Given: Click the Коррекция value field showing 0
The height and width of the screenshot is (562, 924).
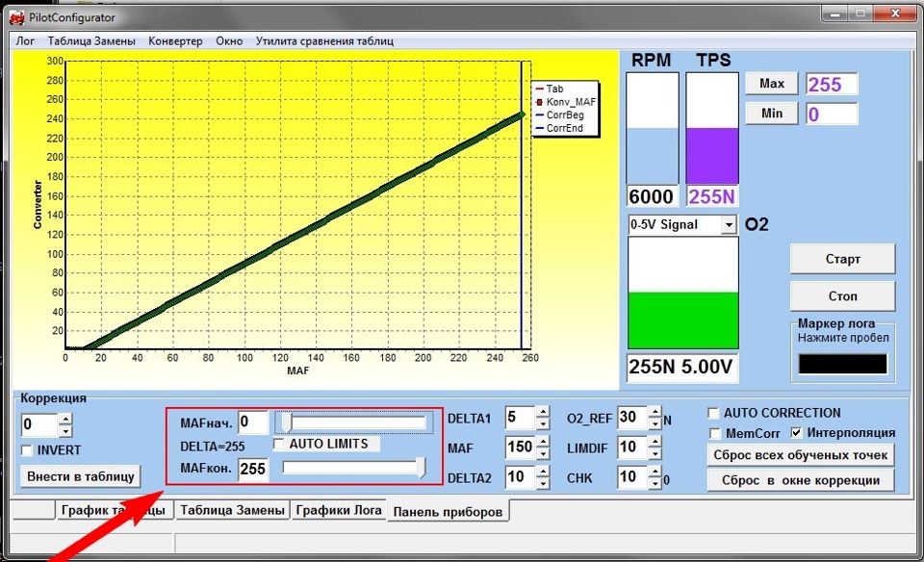Looking at the screenshot, I should (x=39, y=424).
